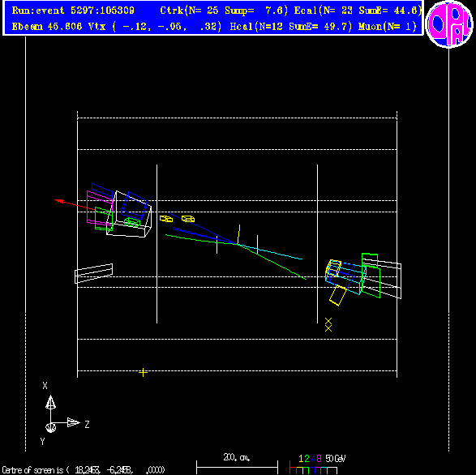Click the 50 GeV colour energy legend

click(x=317, y=464)
